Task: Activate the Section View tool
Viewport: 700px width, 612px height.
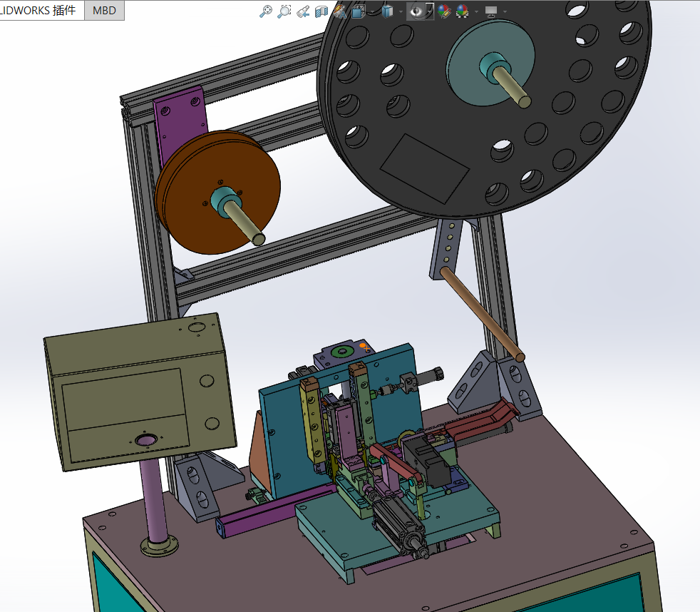Action: (x=321, y=11)
